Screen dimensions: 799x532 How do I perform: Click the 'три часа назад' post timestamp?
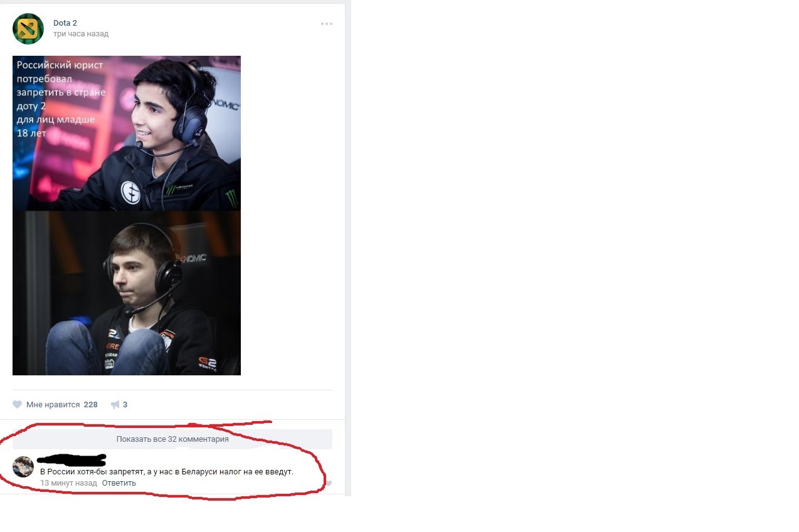click(80, 34)
